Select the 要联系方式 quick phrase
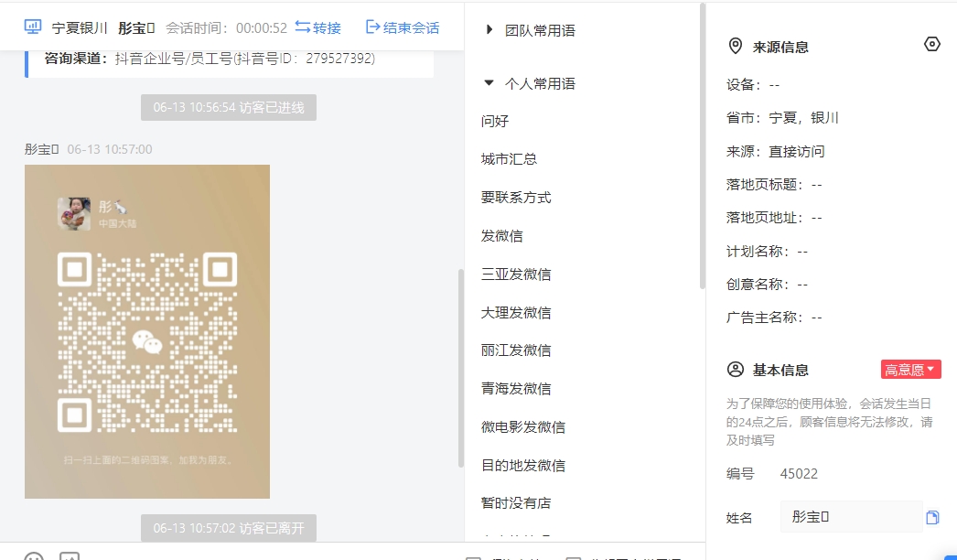957x560 pixels. 516,198
